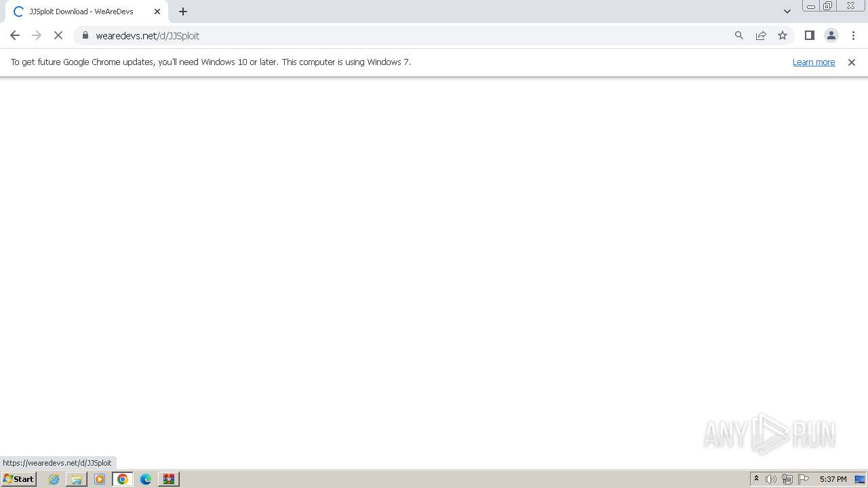Show desktop via tray icon

tap(860, 479)
